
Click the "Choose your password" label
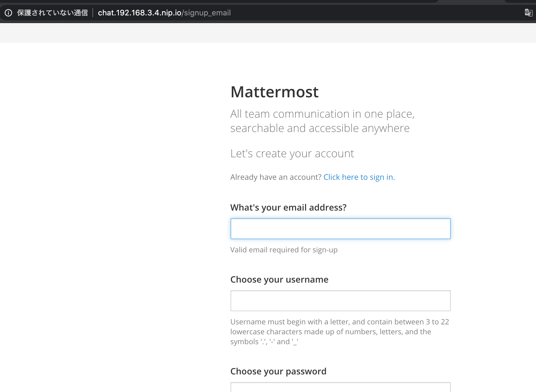point(278,371)
